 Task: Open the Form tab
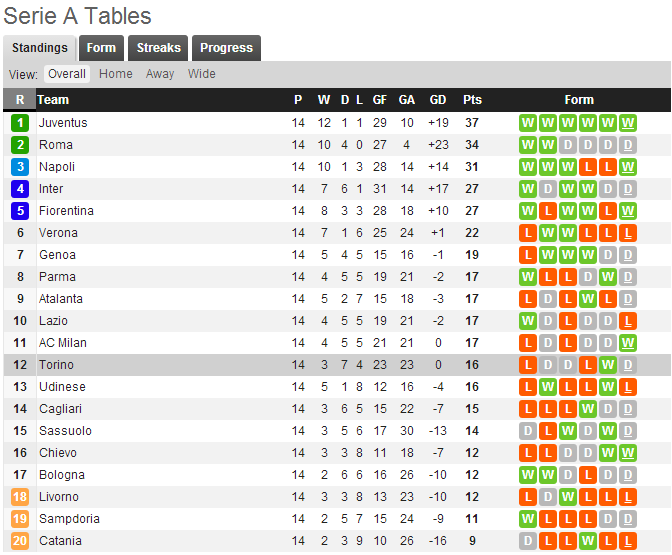point(101,48)
